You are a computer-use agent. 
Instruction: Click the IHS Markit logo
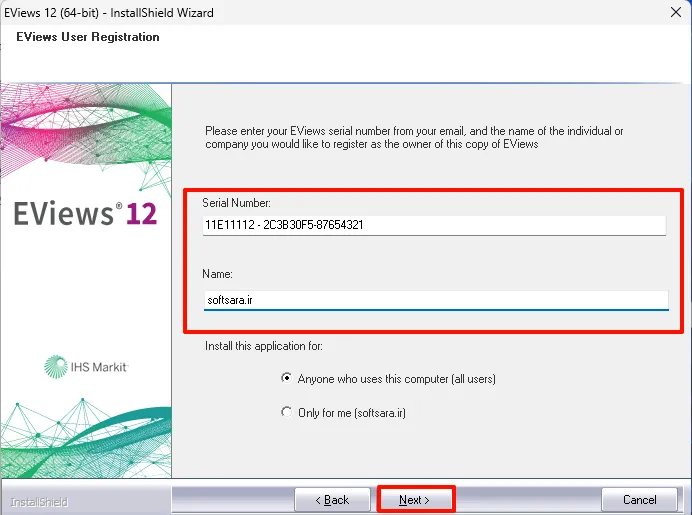pyautogui.click(x=86, y=367)
